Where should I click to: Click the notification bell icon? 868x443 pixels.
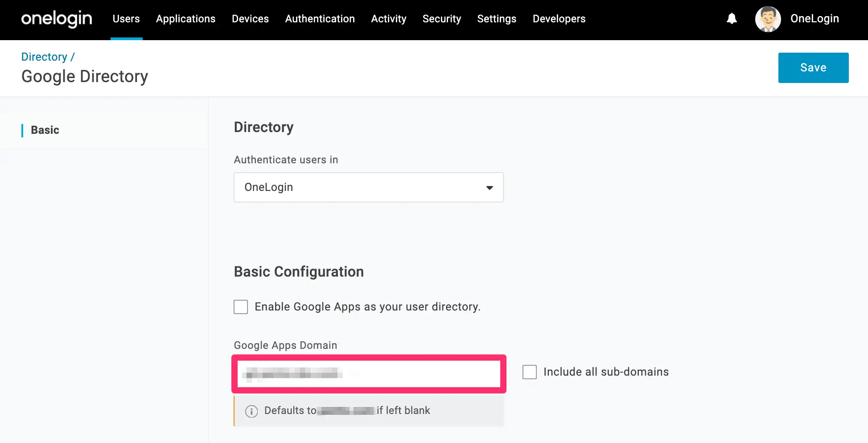(x=732, y=19)
